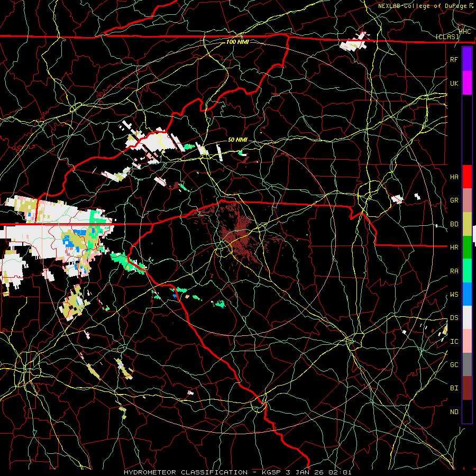
Task: Click the DS legend label
Action: click(x=454, y=318)
